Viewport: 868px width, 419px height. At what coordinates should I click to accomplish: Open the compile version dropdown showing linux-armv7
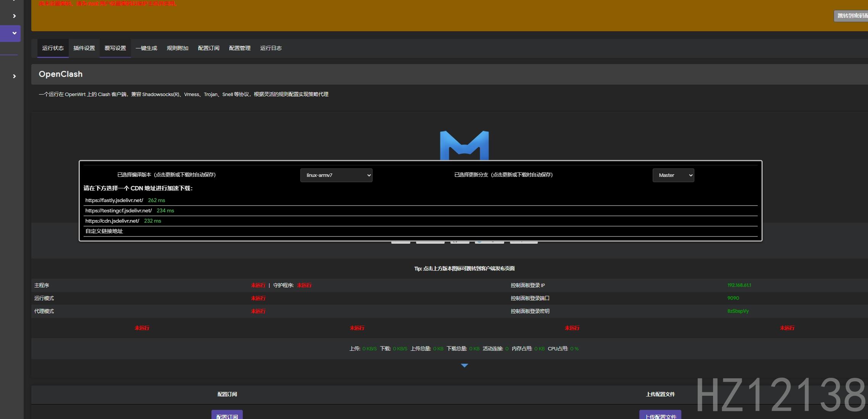(336, 175)
